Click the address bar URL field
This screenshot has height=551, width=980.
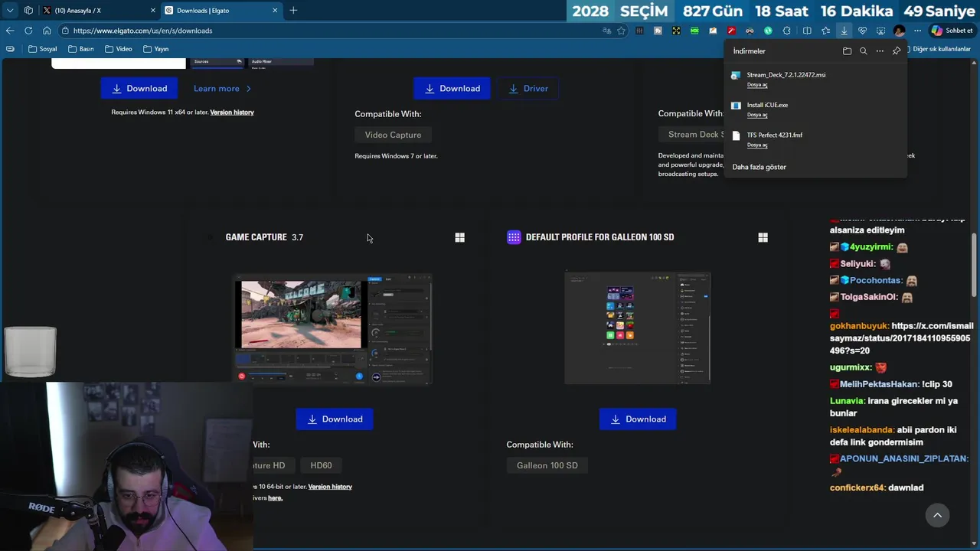point(329,31)
